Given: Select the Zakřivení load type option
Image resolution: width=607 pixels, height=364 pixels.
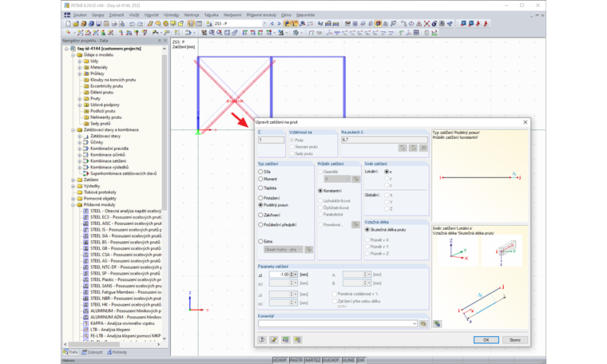Looking at the screenshot, I should (x=260, y=215).
